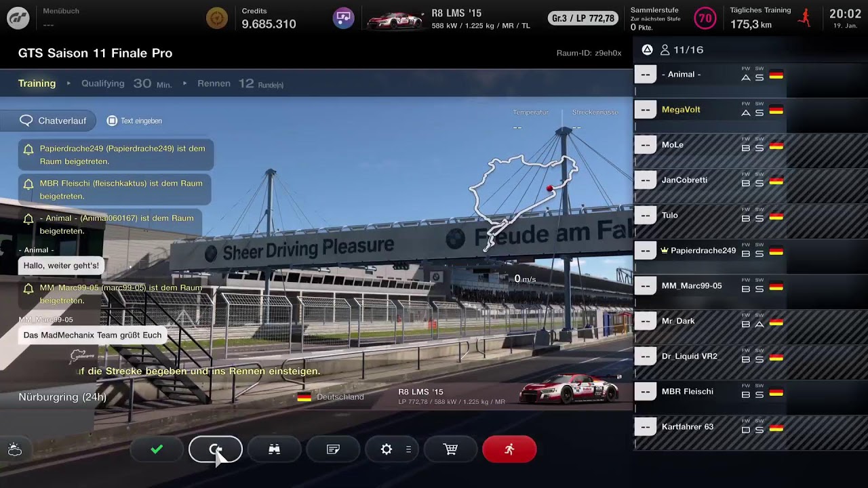Image resolution: width=868 pixels, height=488 pixels.
Task: Select the Qualifying 30 Min. phase
Action: 126,83
